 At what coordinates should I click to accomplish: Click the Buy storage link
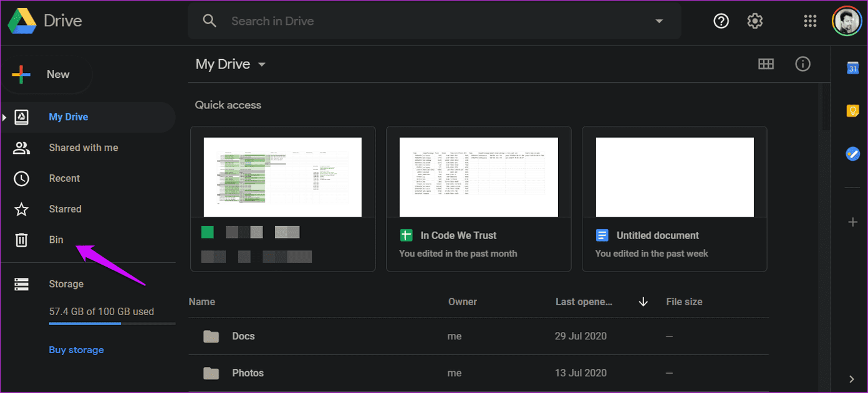[x=77, y=350]
